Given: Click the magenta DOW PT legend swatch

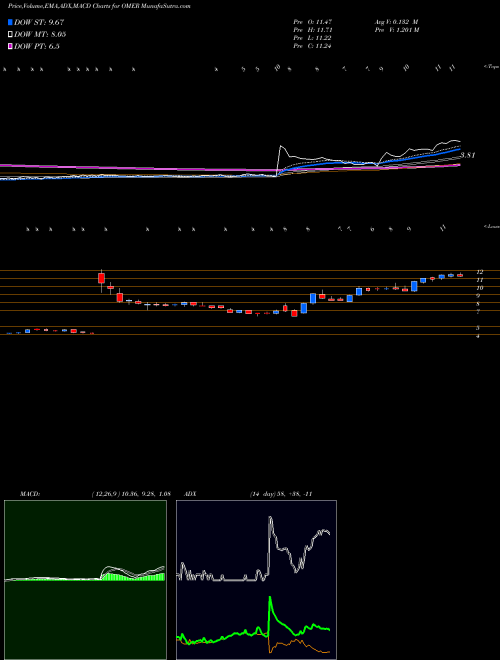Looking at the screenshot, I should click(10, 46).
